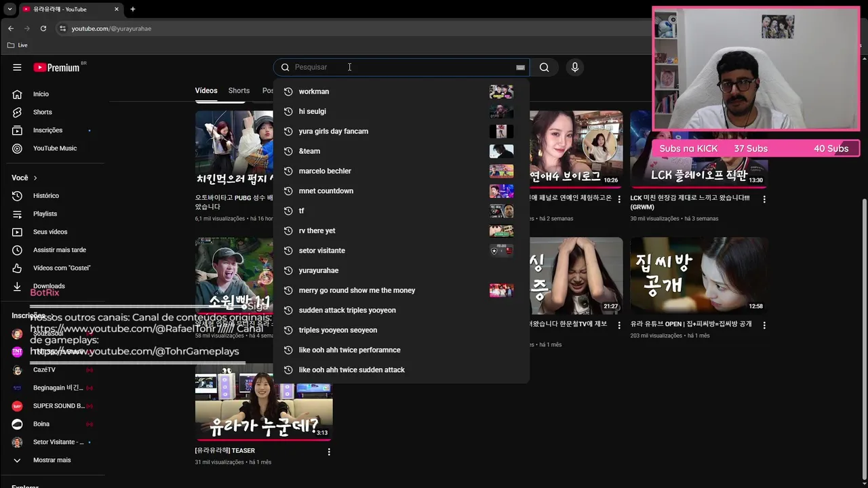Select "like ooh ahh twice sudden attack"

click(x=401, y=370)
